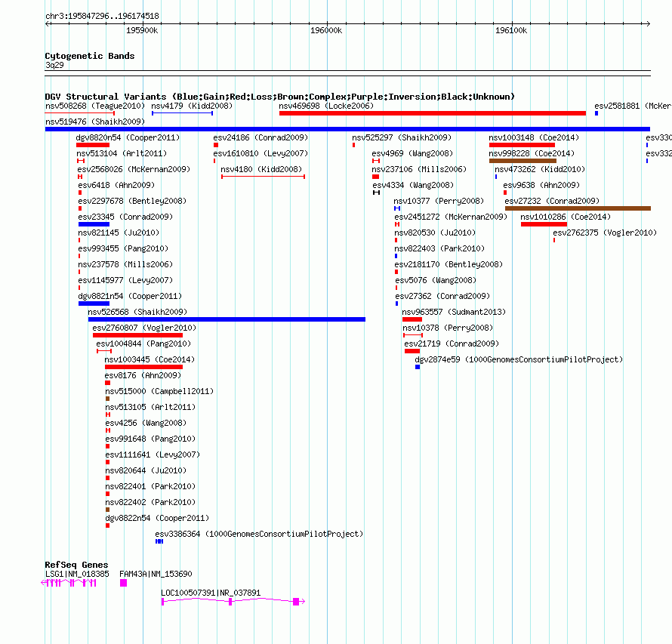Click the nsv469698 (Locke2006) red loss bar
Image resolution: width=672 pixels, height=644 pixels.
[x=433, y=113]
